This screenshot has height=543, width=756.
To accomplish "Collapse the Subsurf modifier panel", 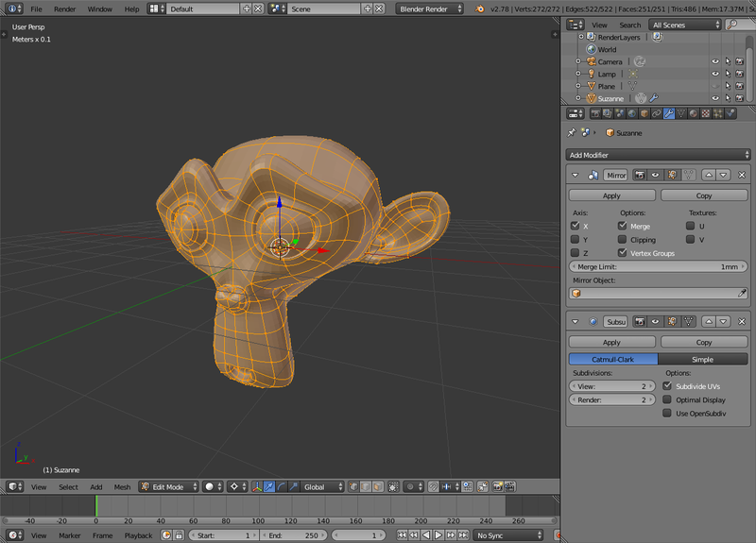I will point(576,321).
